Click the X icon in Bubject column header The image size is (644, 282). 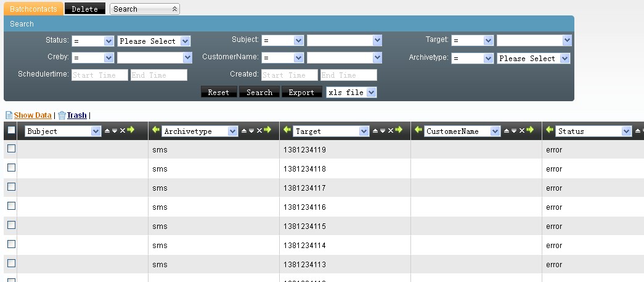pos(122,131)
